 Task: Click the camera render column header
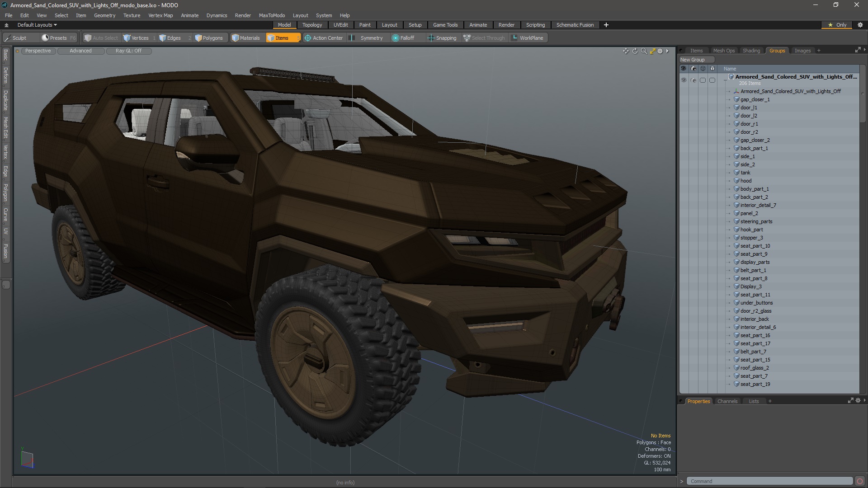coord(693,69)
